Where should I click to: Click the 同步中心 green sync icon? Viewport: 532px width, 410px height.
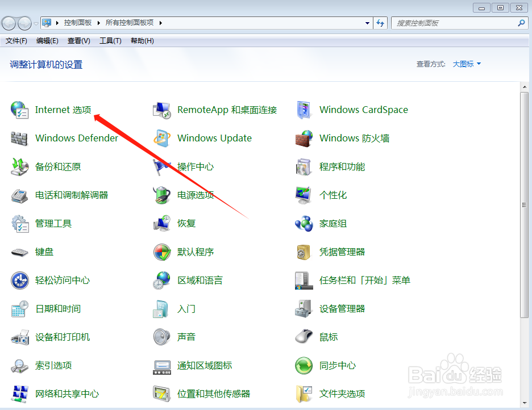coord(304,366)
